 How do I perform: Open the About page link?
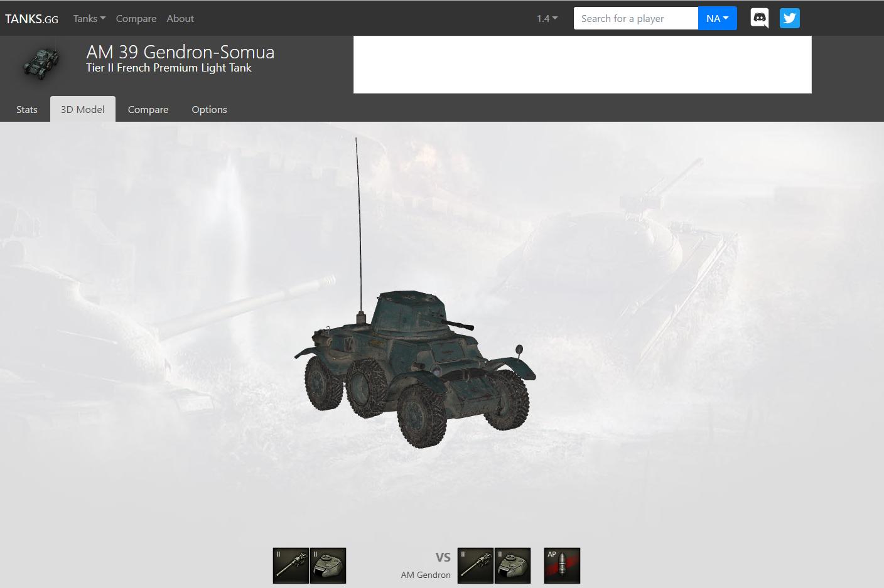coord(180,18)
